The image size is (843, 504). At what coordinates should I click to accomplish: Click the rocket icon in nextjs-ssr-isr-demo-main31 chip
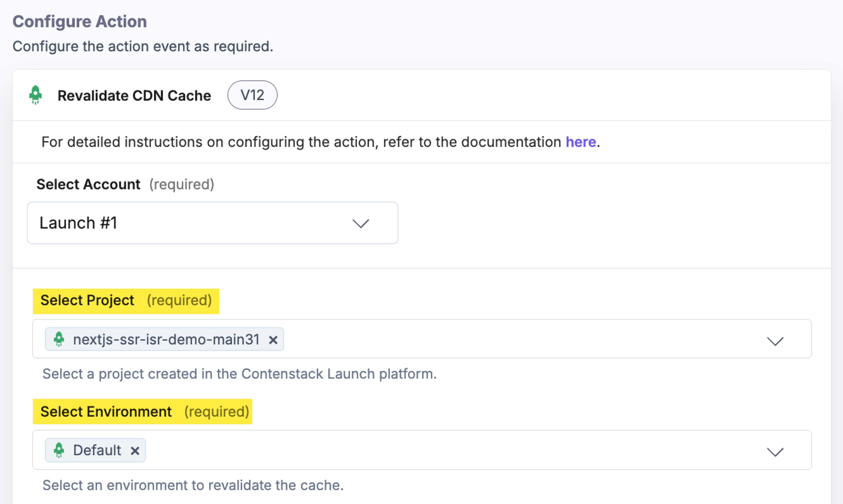(59, 339)
